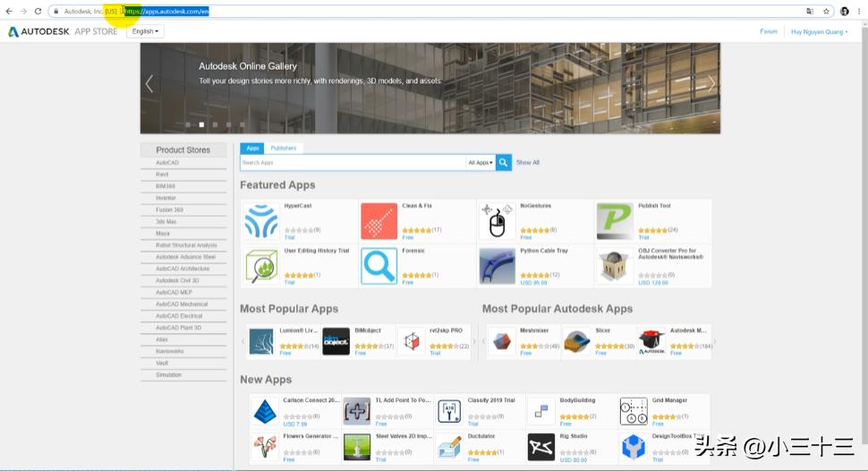Show next Most Popular Apps items
Viewport: 868px width, 471px height.
tap(474, 341)
